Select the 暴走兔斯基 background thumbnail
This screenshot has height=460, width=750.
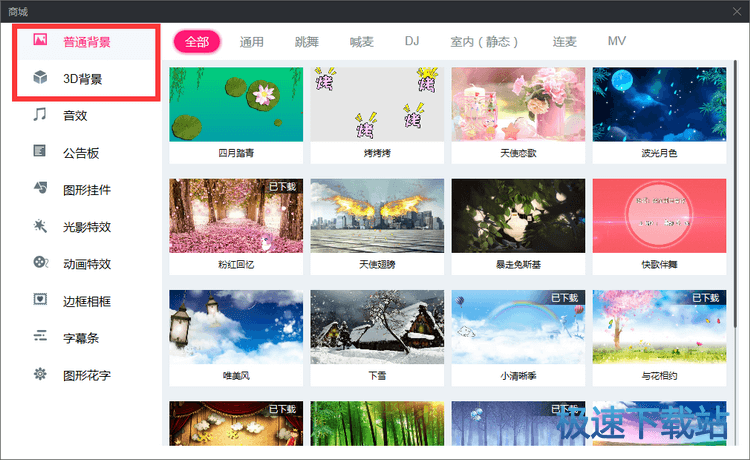[x=518, y=216]
